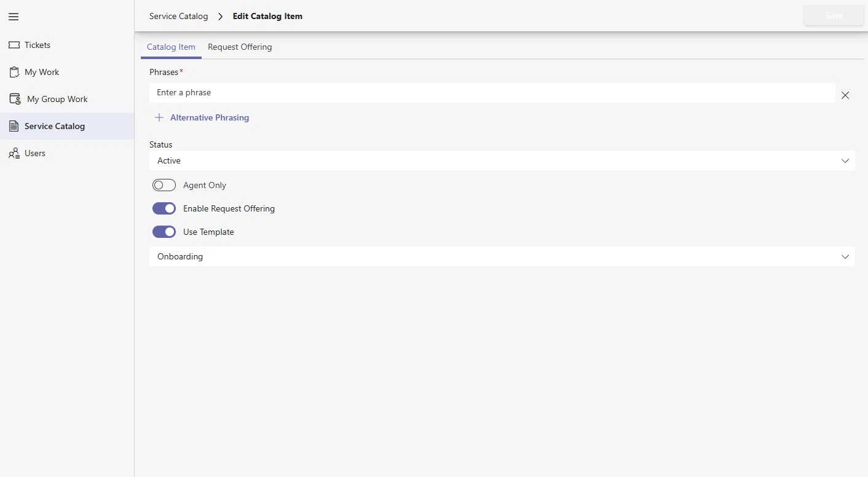
Task: Focus the Enter a phrase field
Action: point(492,93)
